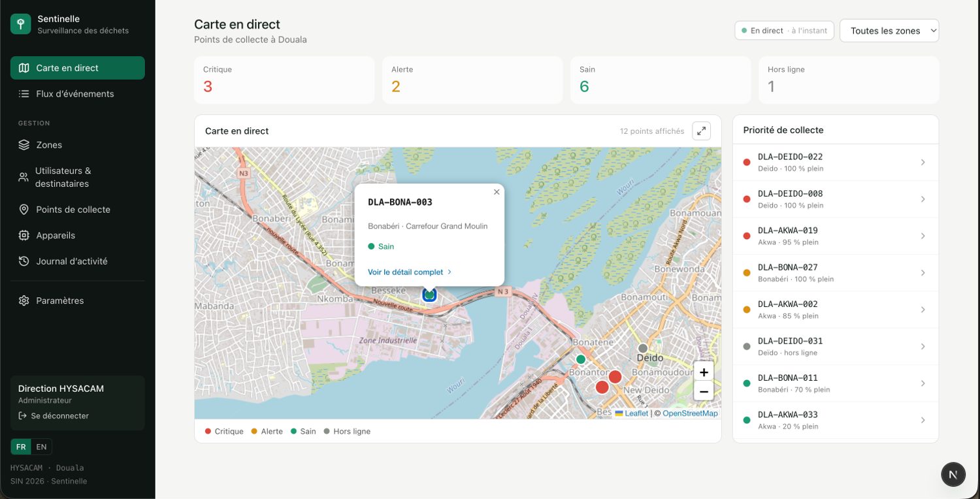
Task: Click the layers icon beside Zones
Action: 24,145
